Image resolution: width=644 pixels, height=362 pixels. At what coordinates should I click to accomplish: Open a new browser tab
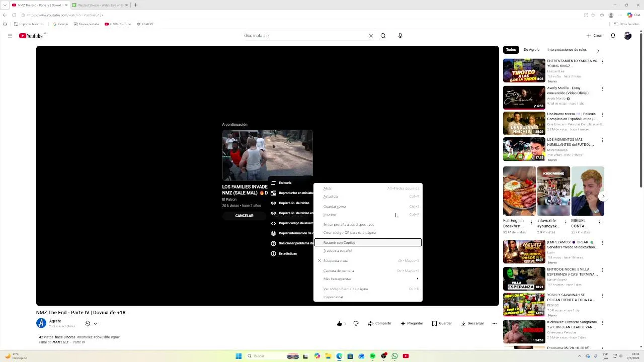tap(135, 5)
